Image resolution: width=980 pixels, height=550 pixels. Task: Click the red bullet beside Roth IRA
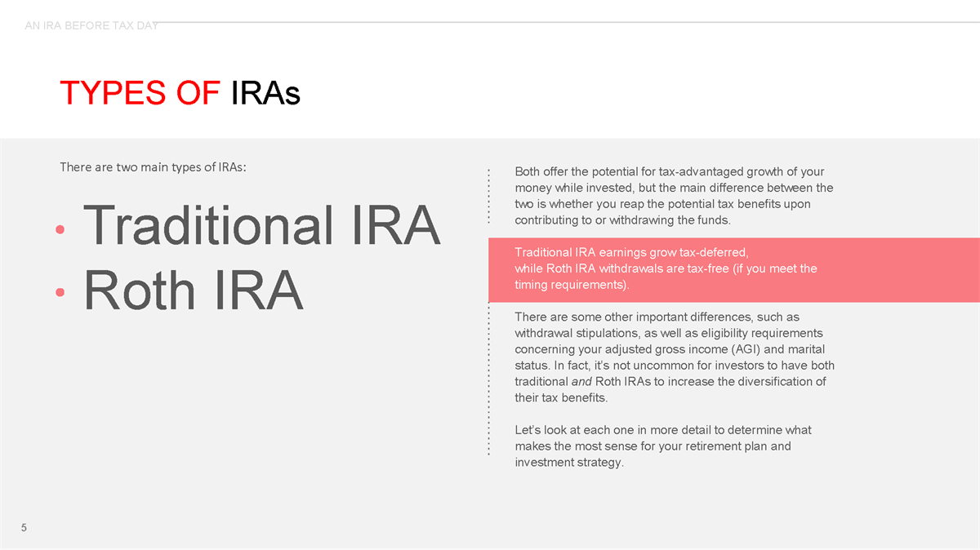pos(60,294)
